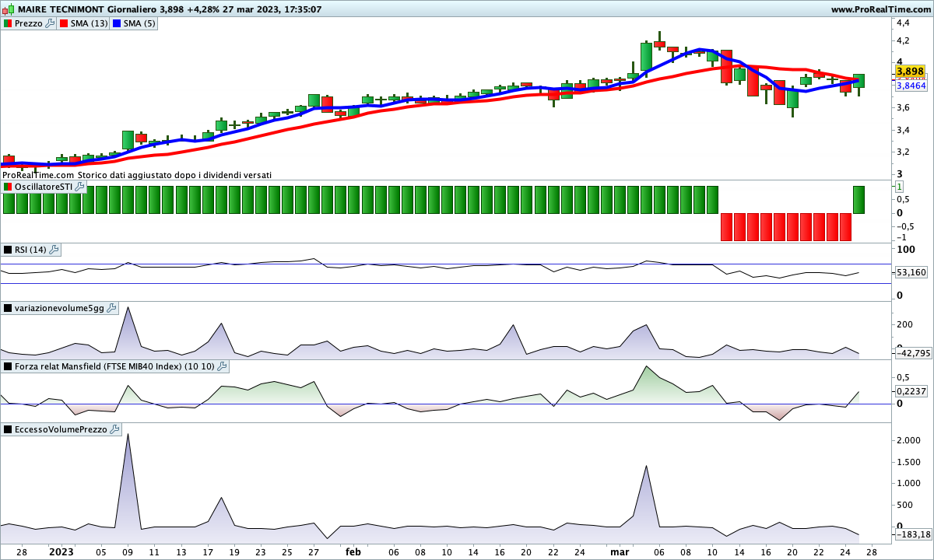Click the 1.500 label on EccessoVolumePrezzo axis
This screenshot has width=934, height=560.
coord(908,462)
